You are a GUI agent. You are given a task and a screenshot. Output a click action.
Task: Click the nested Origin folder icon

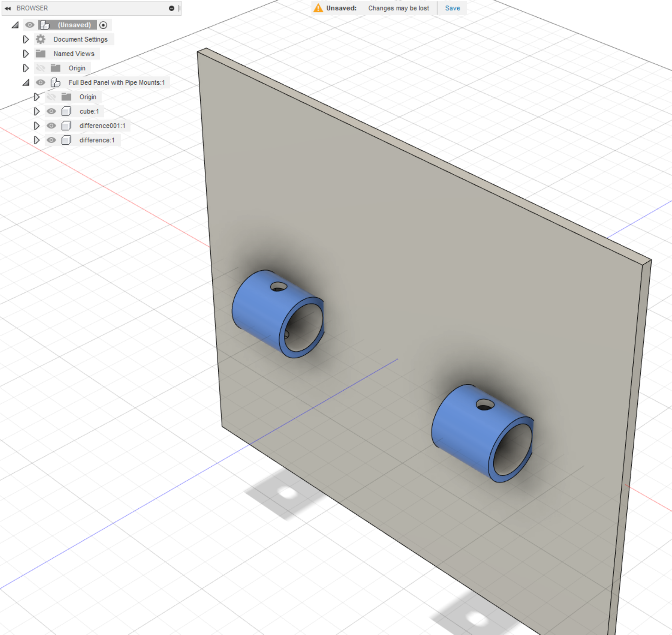coord(66,97)
